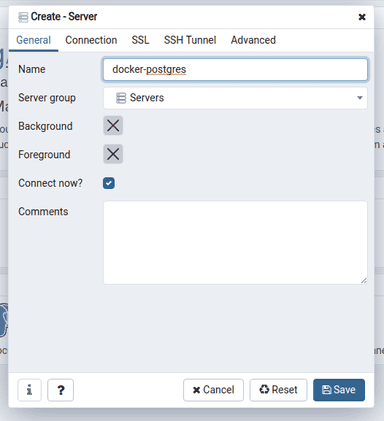The image size is (384, 421).
Task: Close the Create - Server dialog
Action: pyautogui.click(x=362, y=17)
